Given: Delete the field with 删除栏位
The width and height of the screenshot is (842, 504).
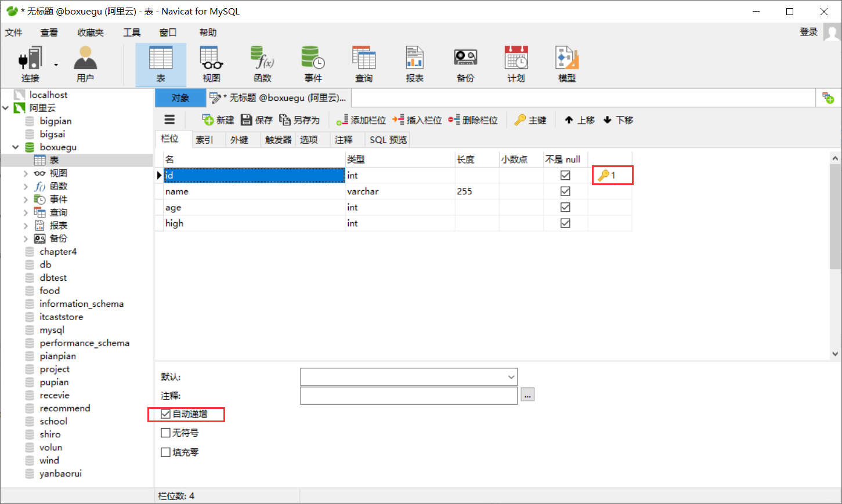Looking at the screenshot, I should click(x=473, y=120).
